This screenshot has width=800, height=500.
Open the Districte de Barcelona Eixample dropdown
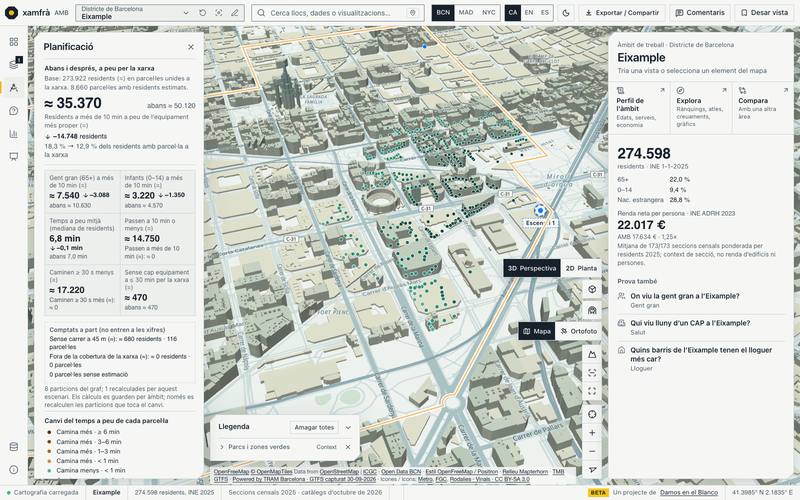135,13
